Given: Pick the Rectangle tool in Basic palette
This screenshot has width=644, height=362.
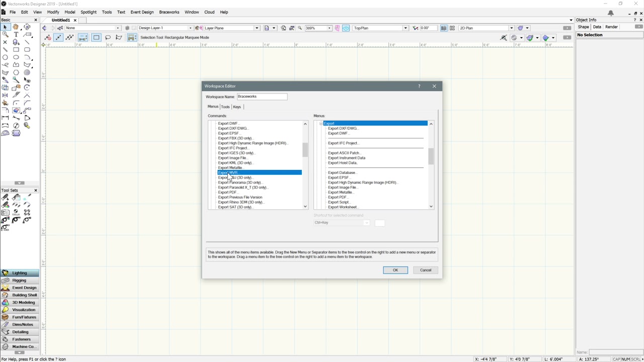Looking at the screenshot, I should pyautogui.click(x=16, y=50).
